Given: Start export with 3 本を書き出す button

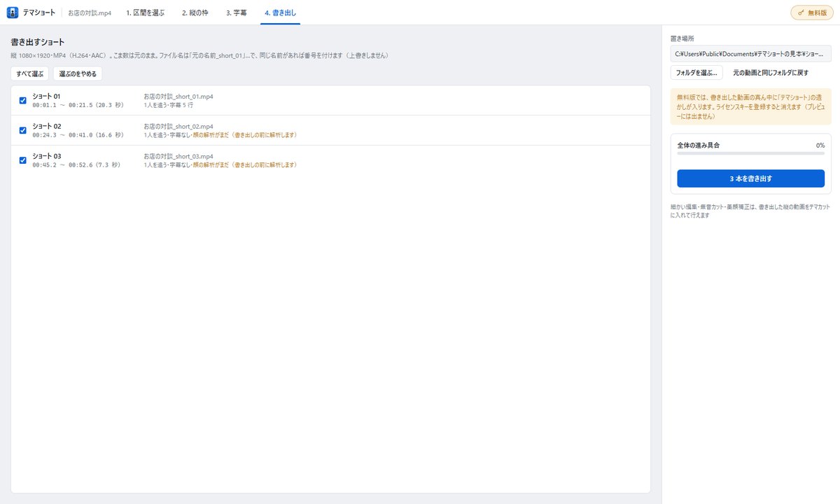Looking at the screenshot, I should pos(751,178).
